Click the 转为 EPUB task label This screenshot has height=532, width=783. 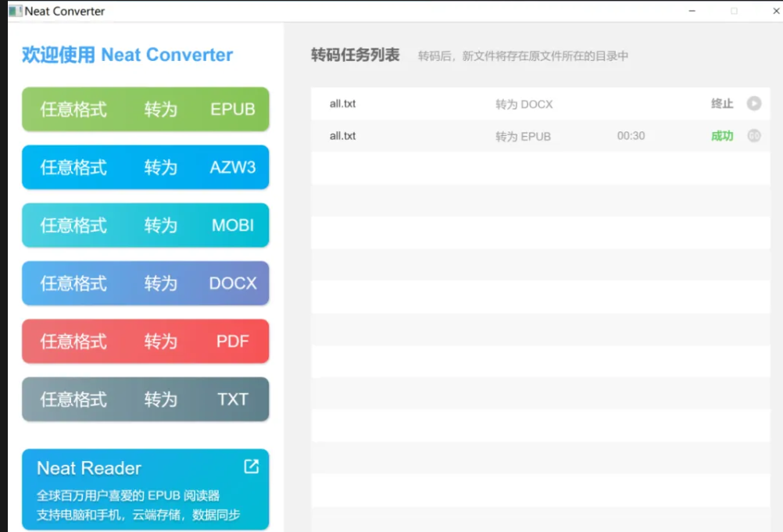click(523, 136)
